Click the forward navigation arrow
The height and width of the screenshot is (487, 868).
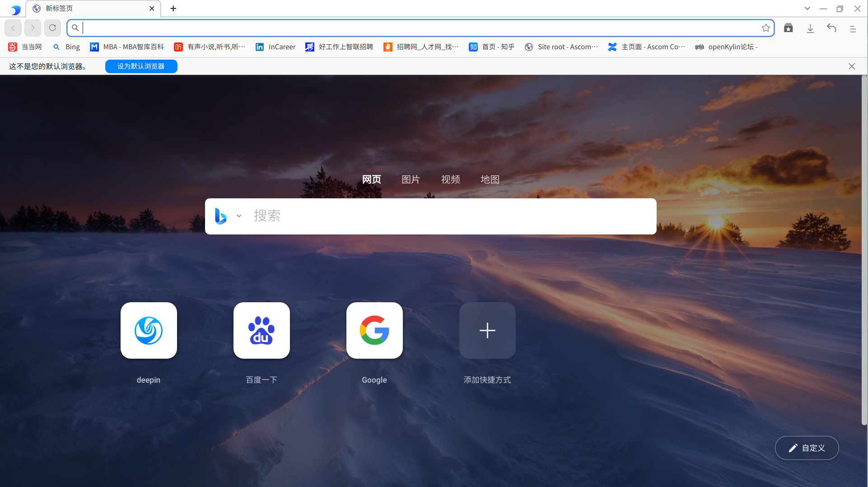(33, 28)
